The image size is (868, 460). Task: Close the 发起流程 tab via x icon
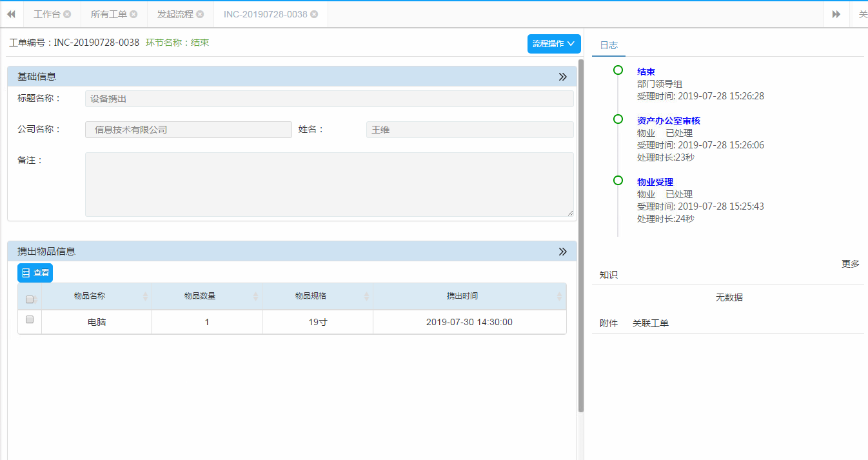pos(200,14)
